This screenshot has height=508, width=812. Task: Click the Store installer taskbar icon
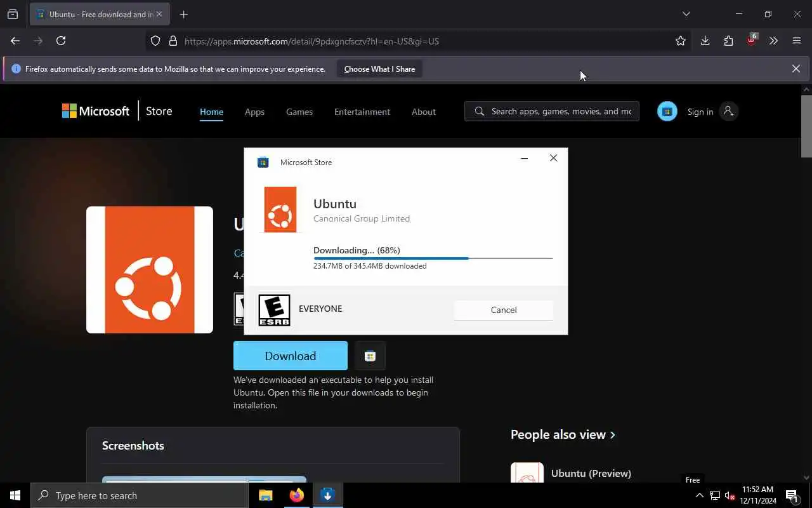pyautogui.click(x=327, y=495)
